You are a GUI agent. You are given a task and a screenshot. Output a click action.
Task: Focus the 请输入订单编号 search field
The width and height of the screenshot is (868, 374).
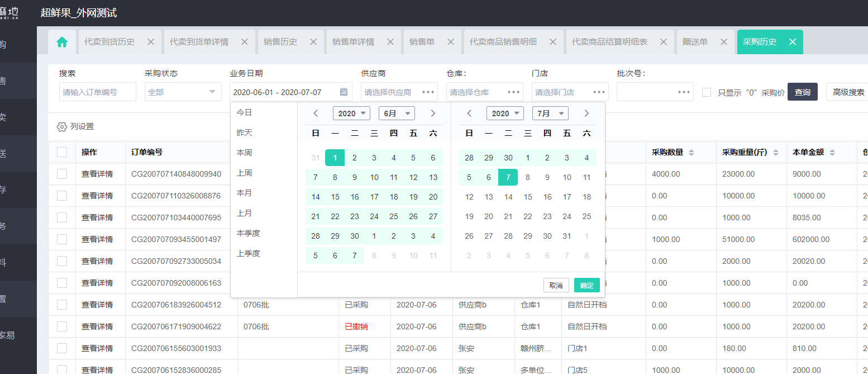point(98,92)
